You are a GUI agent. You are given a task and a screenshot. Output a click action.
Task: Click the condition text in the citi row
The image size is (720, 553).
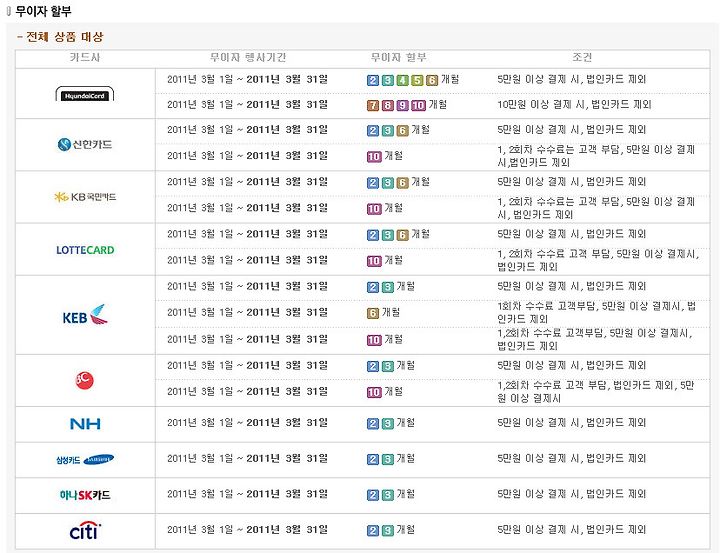pos(572,530)
